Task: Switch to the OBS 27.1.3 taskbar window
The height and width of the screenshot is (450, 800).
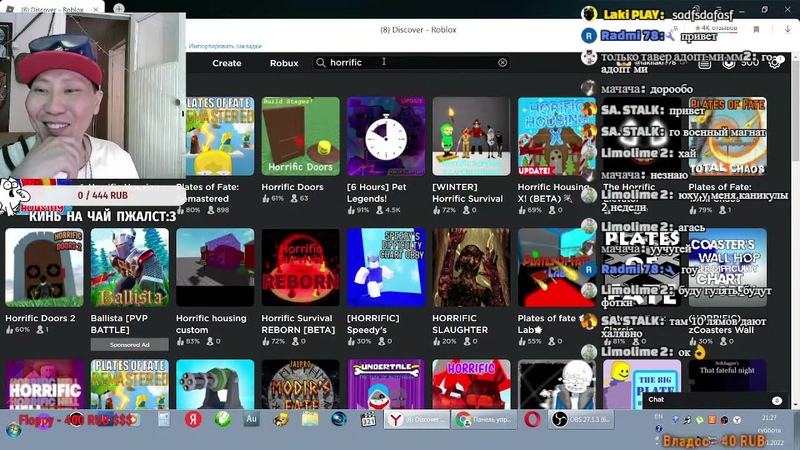Action: (581, 420)
